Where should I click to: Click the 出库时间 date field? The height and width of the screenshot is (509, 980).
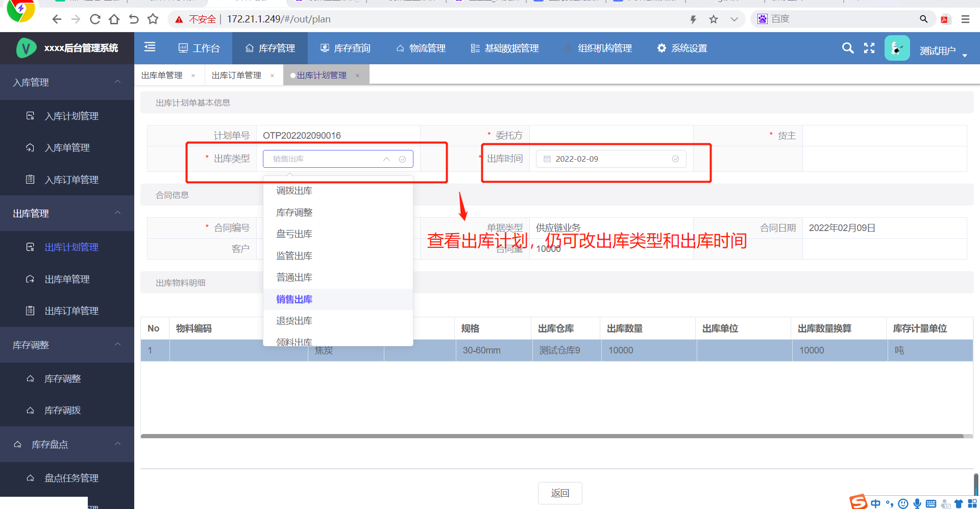(611, 159)
